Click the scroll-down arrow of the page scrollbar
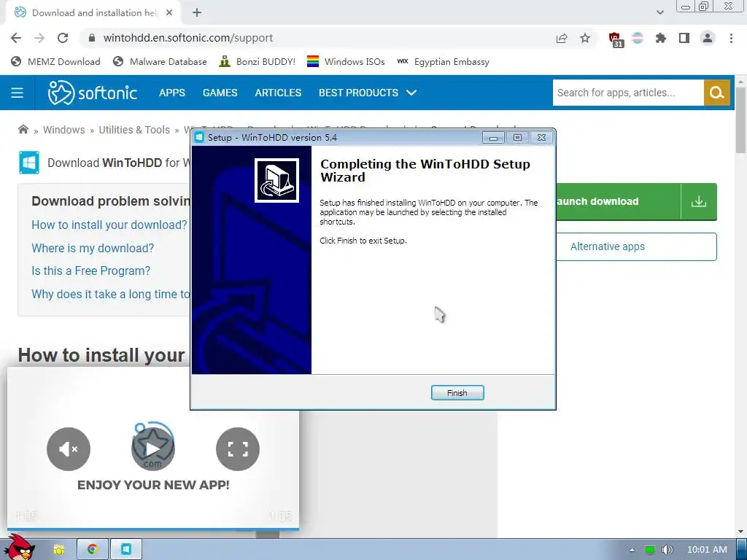Viewport: 747px width, 560px height. pyautogui.click(x=740, y=532)
